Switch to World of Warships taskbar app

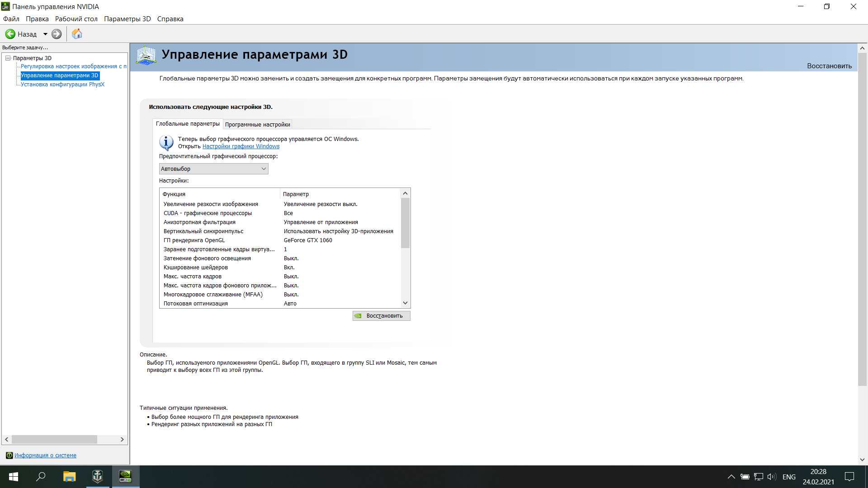98,477
